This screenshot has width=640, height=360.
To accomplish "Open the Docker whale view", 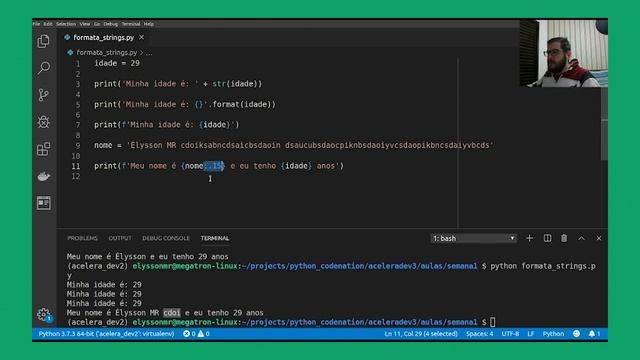I will point(44,176).
